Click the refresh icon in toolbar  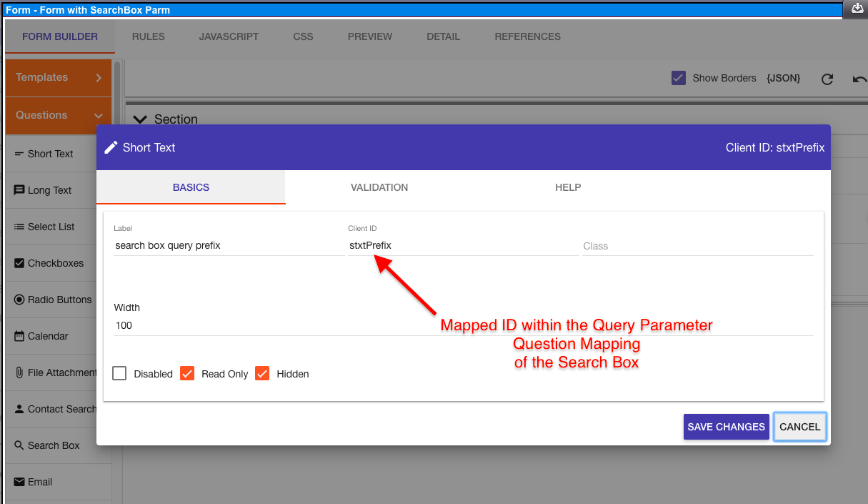tap(827, 79)
